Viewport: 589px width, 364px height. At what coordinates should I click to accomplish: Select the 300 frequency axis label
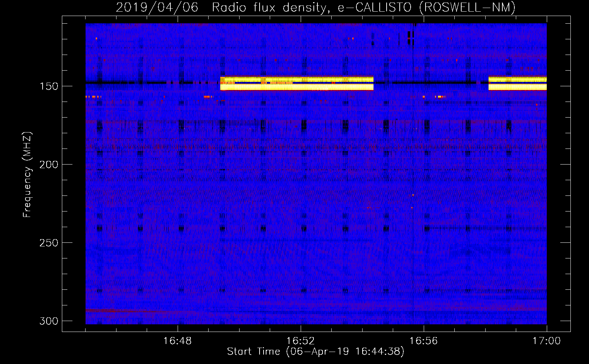coord(49,321)
